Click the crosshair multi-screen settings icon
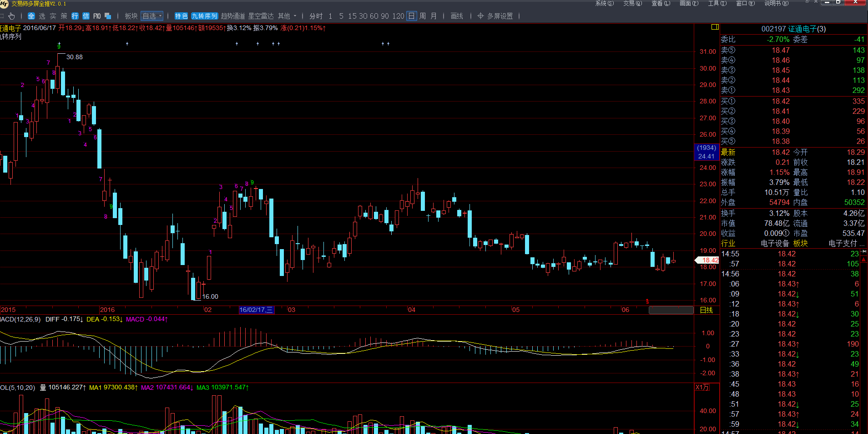Image resolution: width=868 pixels, height=434 pixels. [480, 16]
